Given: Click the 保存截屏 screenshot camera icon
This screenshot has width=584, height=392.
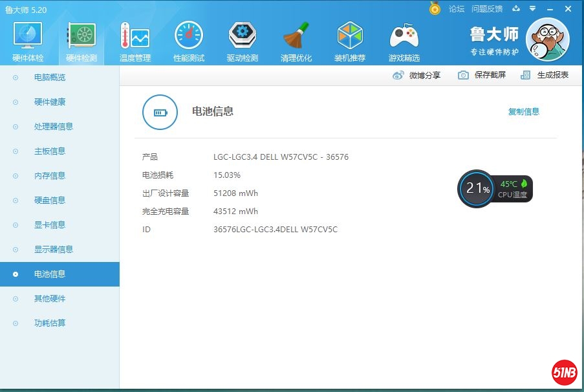Looking at the screenshot, I should pyautogui.click(x=463, y=74).
